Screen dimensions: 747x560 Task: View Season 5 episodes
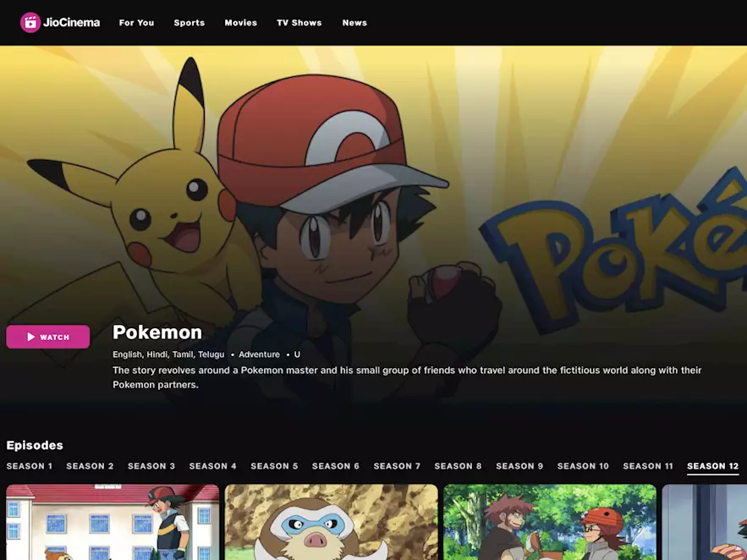coord(274,465)
